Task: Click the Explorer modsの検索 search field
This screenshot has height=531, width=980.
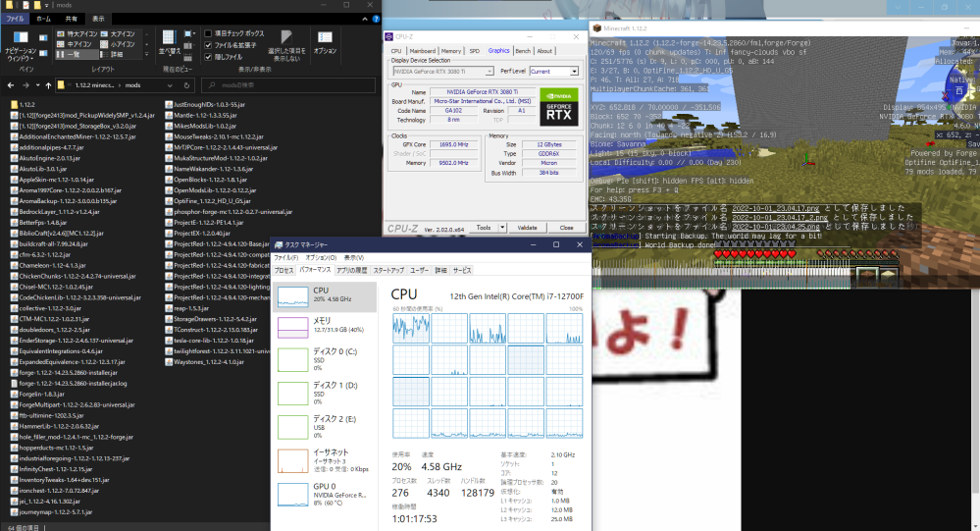Action: [x=287, y=85]
